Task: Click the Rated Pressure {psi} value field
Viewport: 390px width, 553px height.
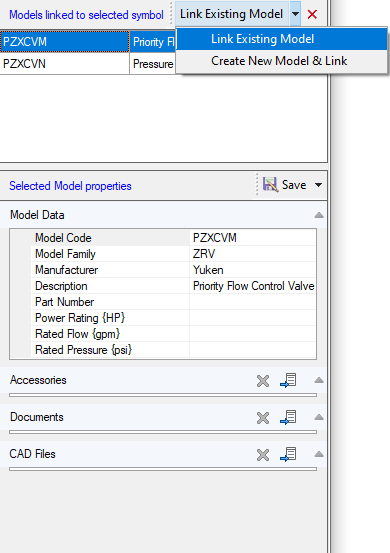Action: click(253, 350)
